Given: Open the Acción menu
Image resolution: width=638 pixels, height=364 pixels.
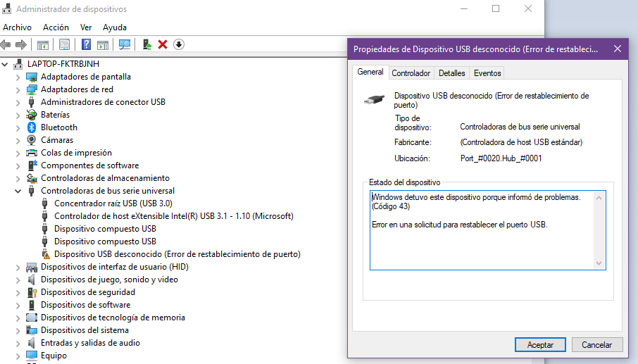Looking at the screenshot, I should pos(56,27).
